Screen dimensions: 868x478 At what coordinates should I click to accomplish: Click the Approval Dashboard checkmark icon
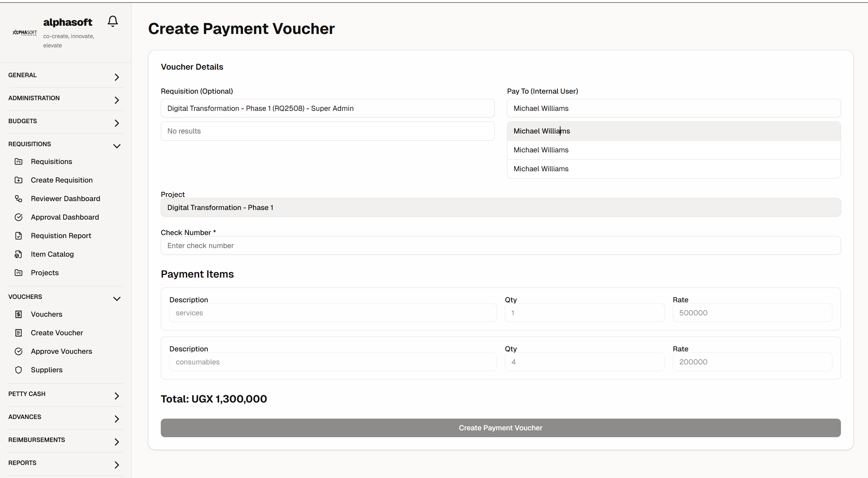coord(19,217)
